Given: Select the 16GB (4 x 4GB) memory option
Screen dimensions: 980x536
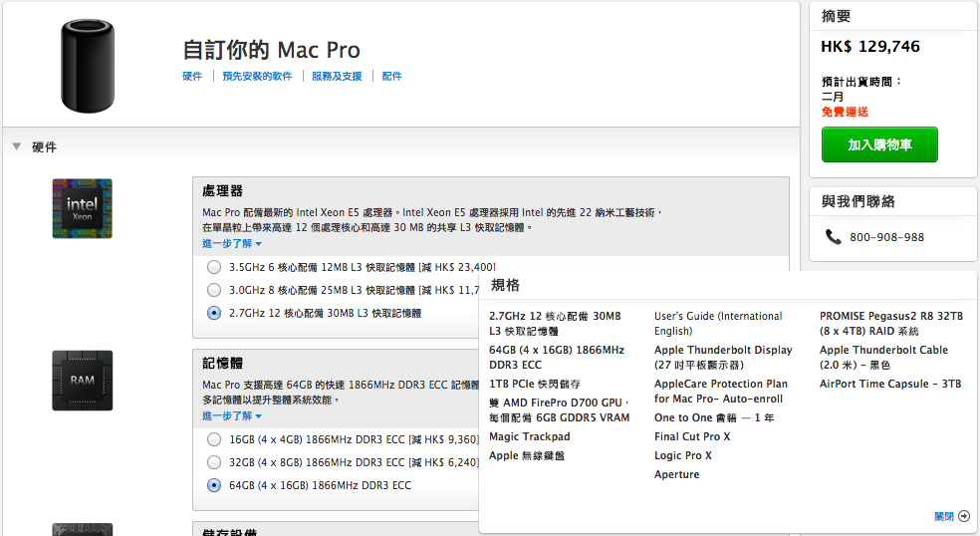Looking at the screenshot, I should pyautogui.click(x=214, y=439).
